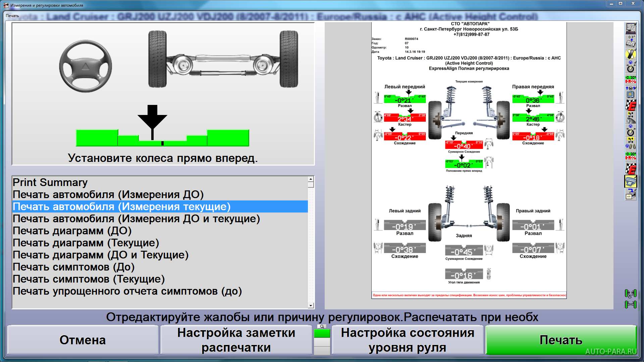Viewport: 644px width, 362px height.
Task: Click the steering wheel image
Action: (x=86, y=67)
